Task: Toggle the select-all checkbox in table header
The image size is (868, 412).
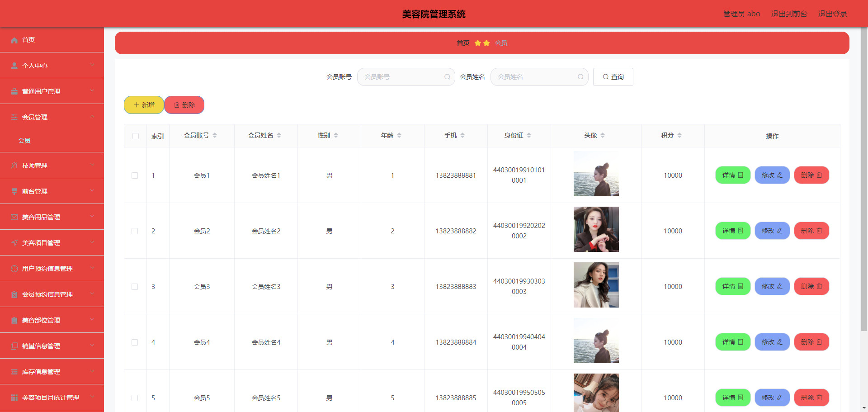Action: 136,136
